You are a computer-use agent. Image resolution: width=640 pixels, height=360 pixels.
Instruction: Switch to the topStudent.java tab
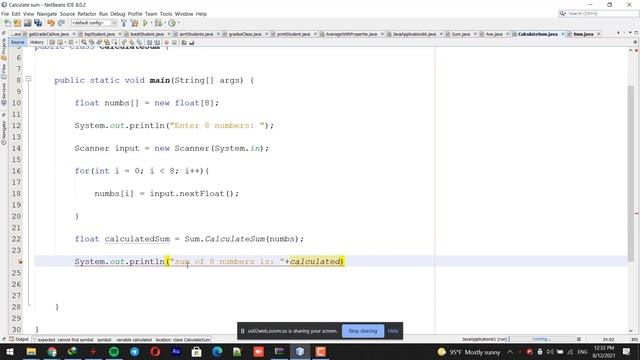tap(99, 34)
